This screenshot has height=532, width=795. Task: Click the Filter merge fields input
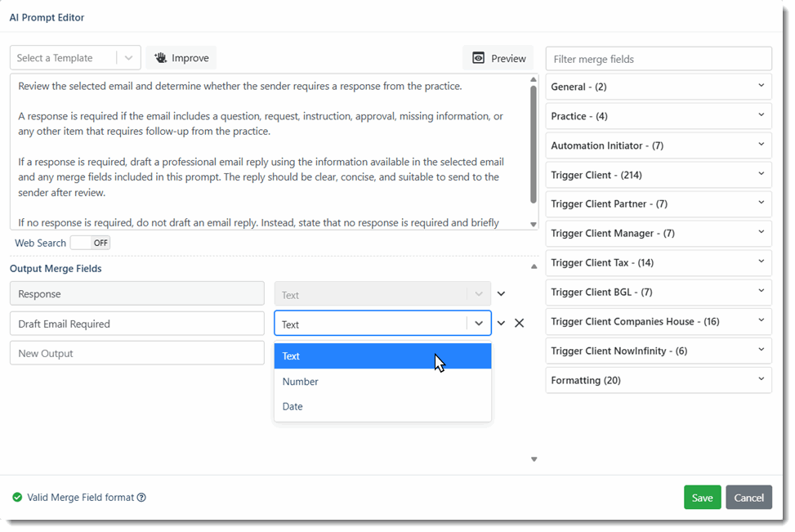(659, 59)
